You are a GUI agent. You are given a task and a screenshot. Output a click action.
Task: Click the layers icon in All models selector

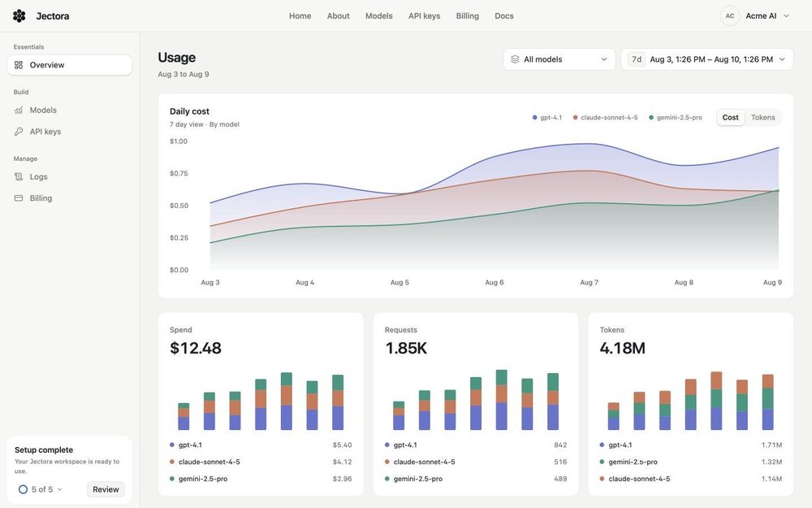(x=515, y=59)
